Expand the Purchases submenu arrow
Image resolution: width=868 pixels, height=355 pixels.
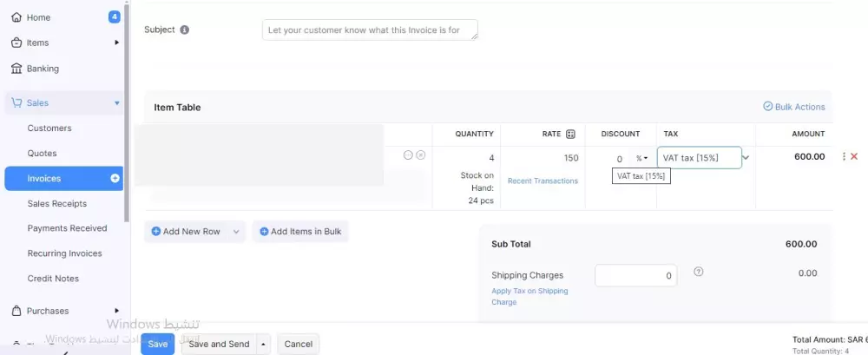tap(117, 311)
